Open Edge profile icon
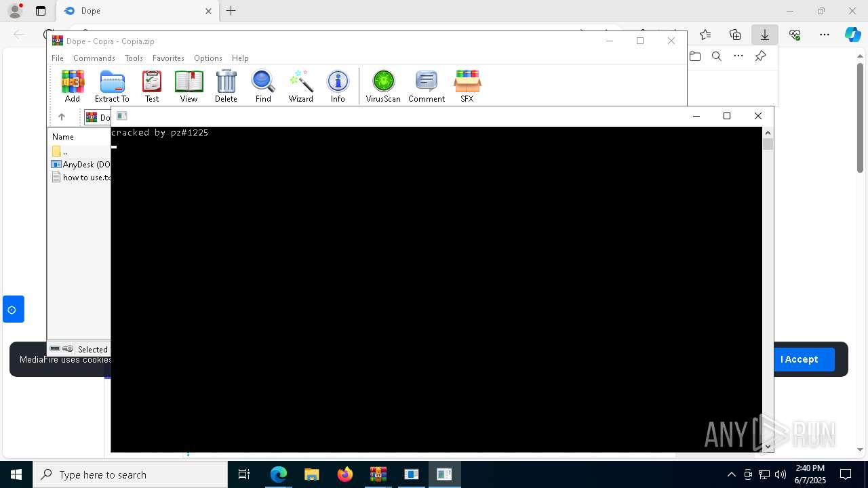Viewport: 868px width, 488px height. [x=14, y=11]
